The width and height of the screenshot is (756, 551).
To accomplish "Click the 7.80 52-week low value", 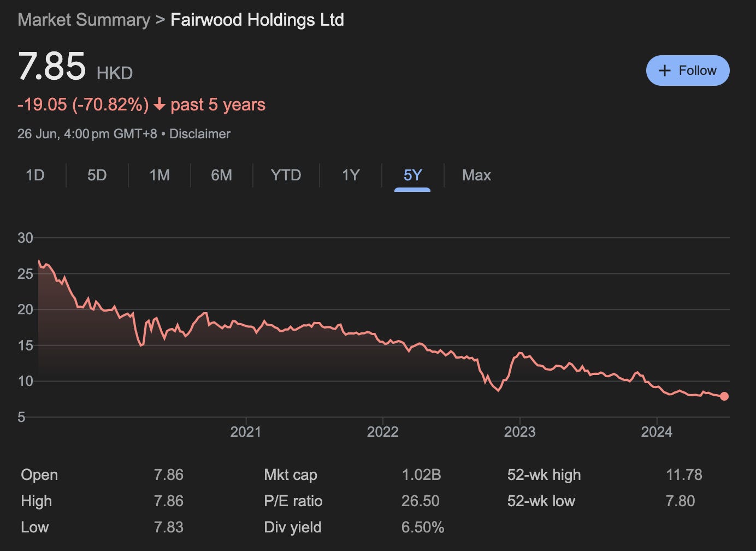I will pos(681,501).
